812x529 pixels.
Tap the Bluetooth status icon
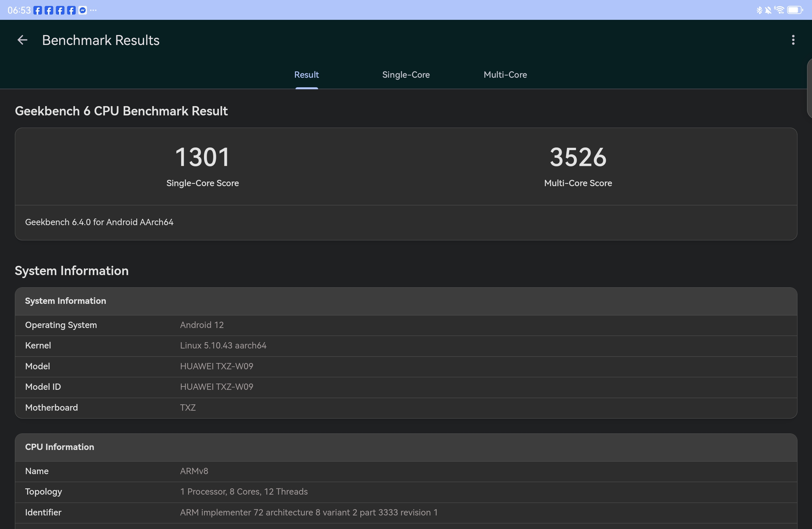click(x=759, y=11)
